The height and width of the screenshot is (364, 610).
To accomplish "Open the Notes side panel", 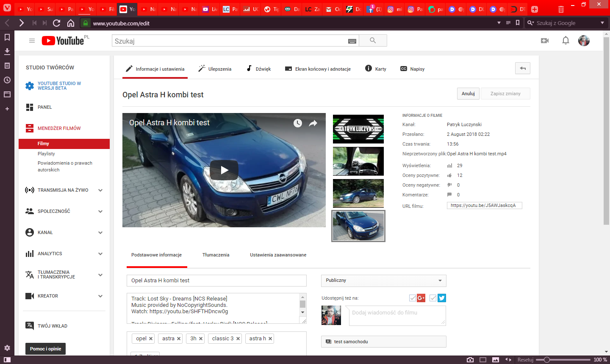I will 7,66.
